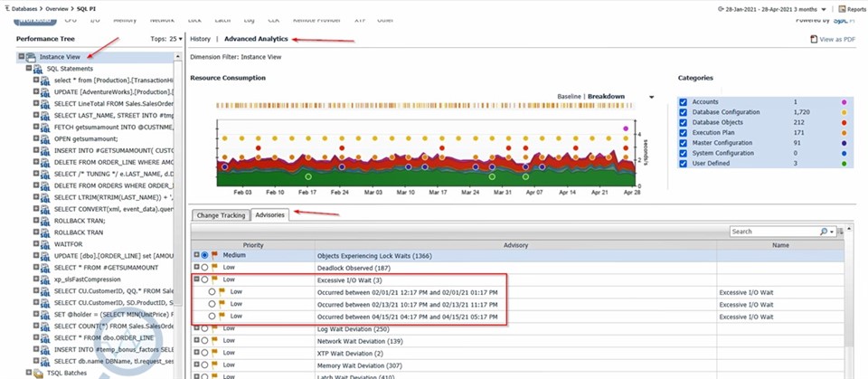Go to Databases in breadcrumb
Viewport: 868px width, 379px height.
25,9
